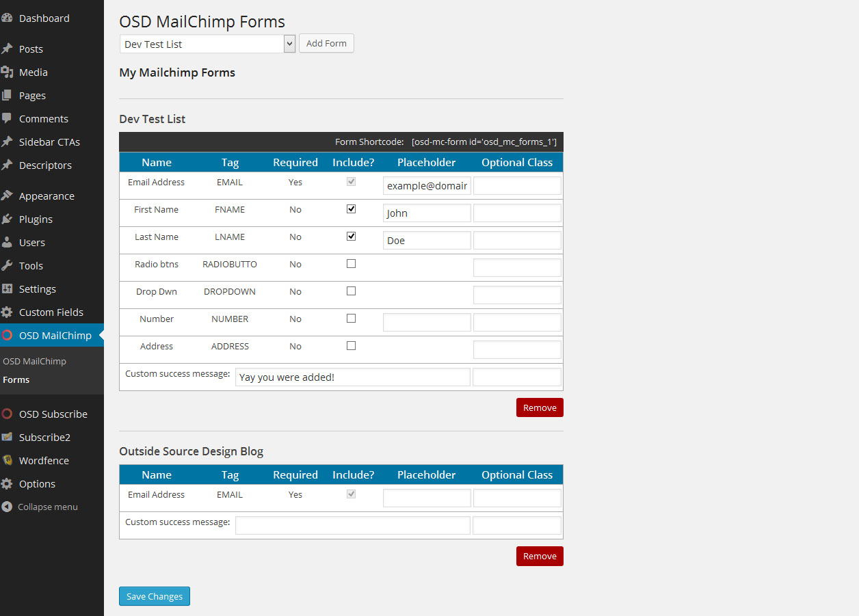859x616 pixels.
Task: Click the Plugins plug icon
Action: click(x=7, y=219)
